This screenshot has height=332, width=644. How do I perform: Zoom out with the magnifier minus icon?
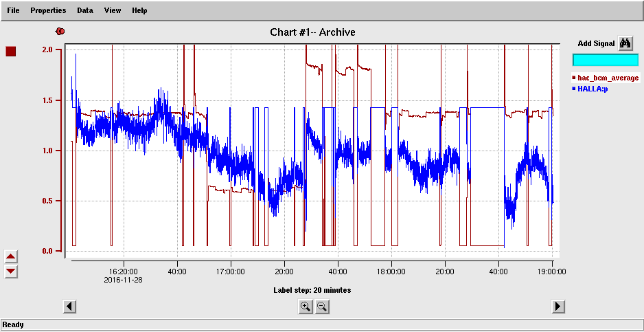pos(322,307)
